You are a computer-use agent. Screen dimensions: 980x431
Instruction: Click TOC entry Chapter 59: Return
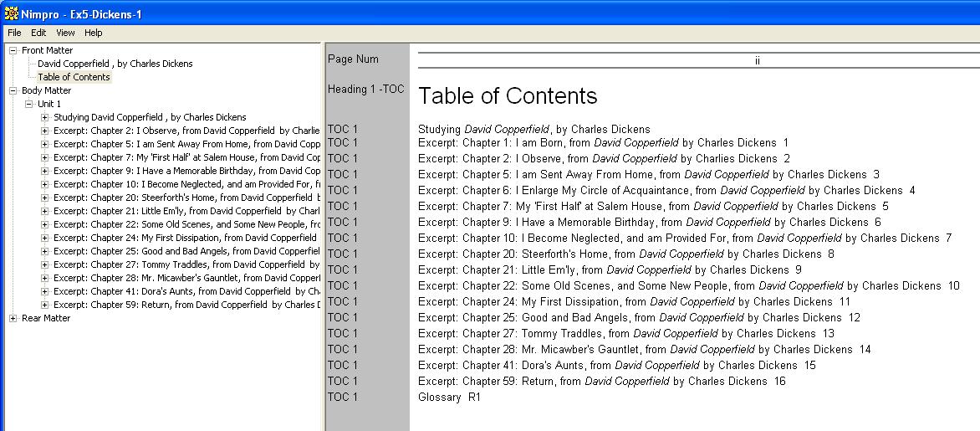tap(602, 381)
